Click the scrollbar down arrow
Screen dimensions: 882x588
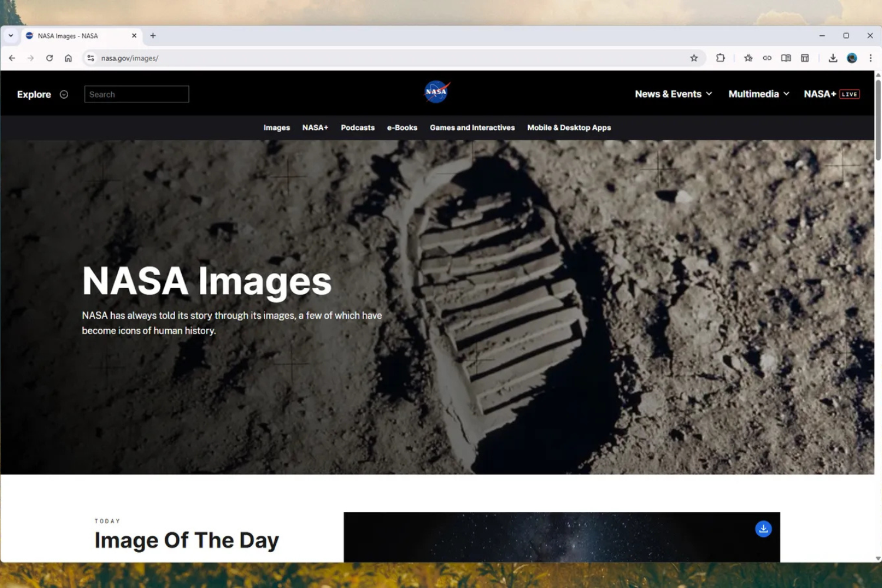coord(878,559)
